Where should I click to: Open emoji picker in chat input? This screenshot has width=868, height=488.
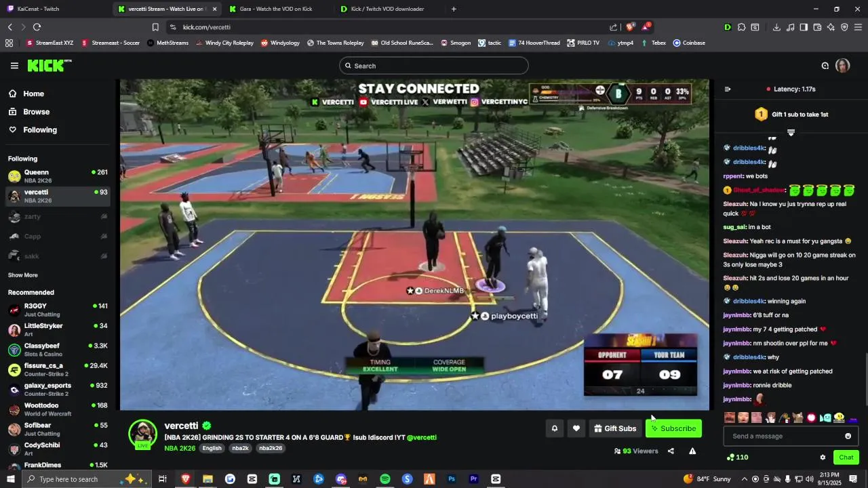pyautogui.click(x=848, y=436)
